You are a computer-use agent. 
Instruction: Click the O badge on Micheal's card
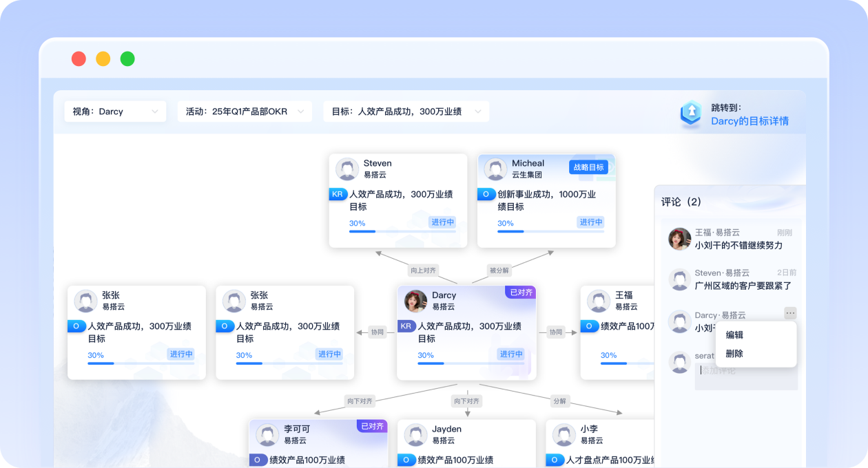pyautogui.click(x=486, y=195)
